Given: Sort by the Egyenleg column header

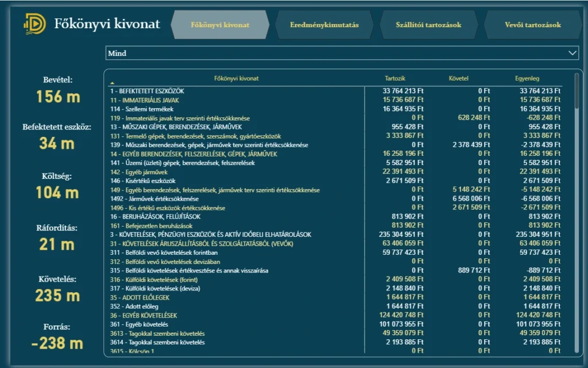Looking at the screenshot, I should [527, 78].
